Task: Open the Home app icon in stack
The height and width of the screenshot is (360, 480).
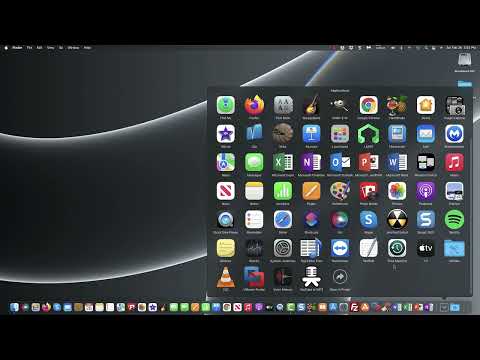Action: coord(426,105)
